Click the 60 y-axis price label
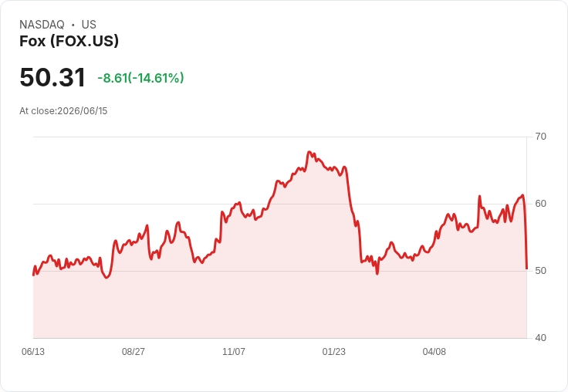 tap(540, 204)
